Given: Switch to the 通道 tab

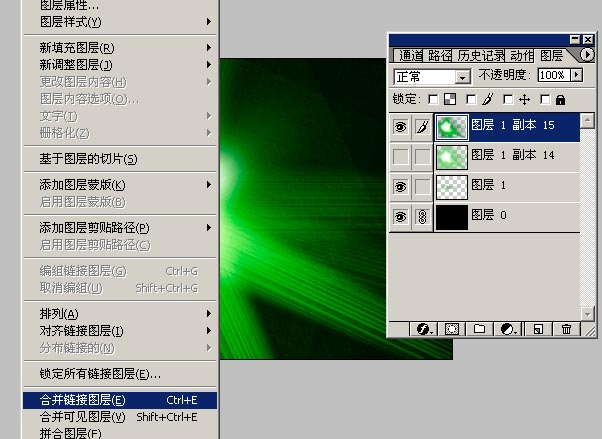Looking at the screenshot, I should [410, 56].
